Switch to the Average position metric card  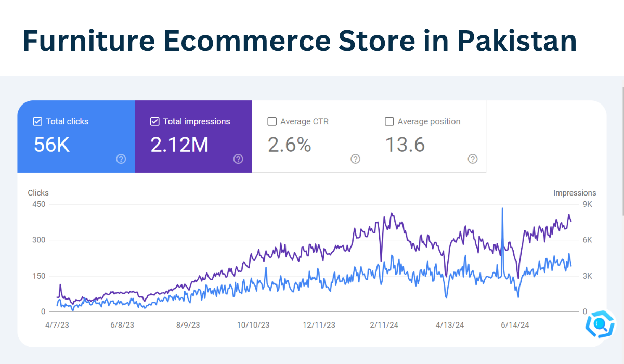click(x=427, y=136)
